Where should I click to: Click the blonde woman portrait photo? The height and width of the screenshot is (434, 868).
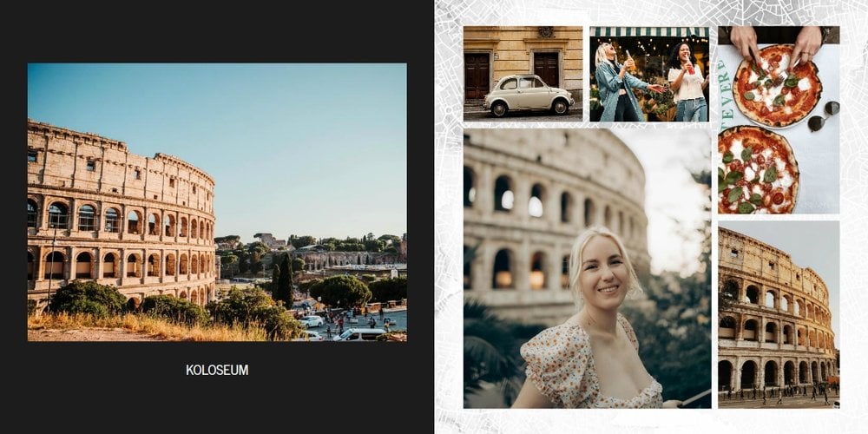point(587,268)
